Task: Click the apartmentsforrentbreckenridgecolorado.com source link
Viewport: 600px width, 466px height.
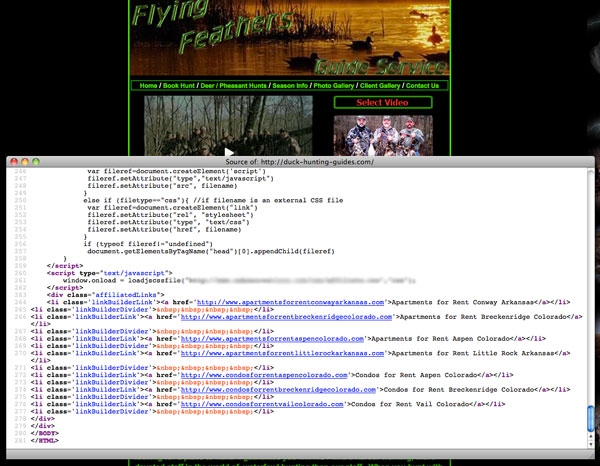Action: (x=286, y=317)
